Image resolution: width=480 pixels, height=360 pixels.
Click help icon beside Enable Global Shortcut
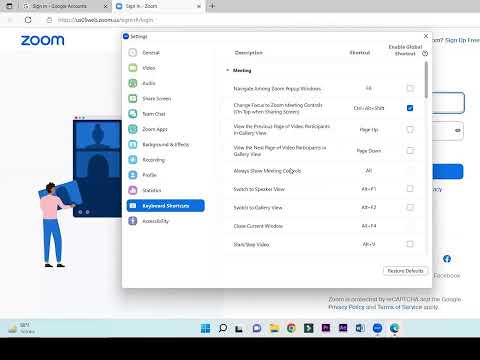[x=425, y=53]
